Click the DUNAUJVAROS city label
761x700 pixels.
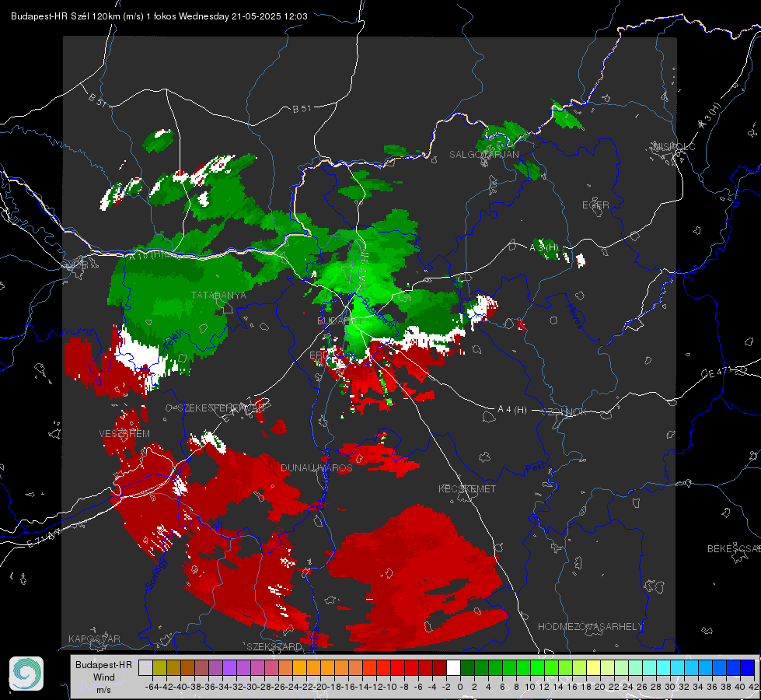pos(316,467)
